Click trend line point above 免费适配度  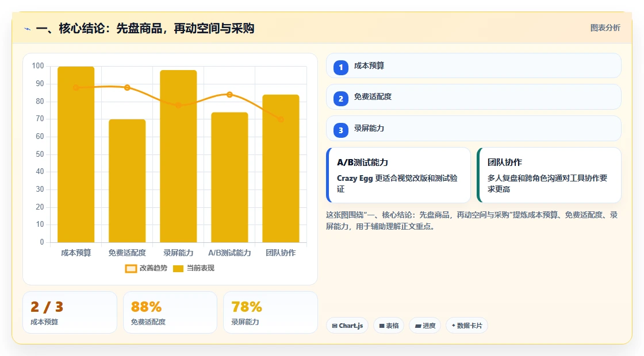(x=127, y=87)
